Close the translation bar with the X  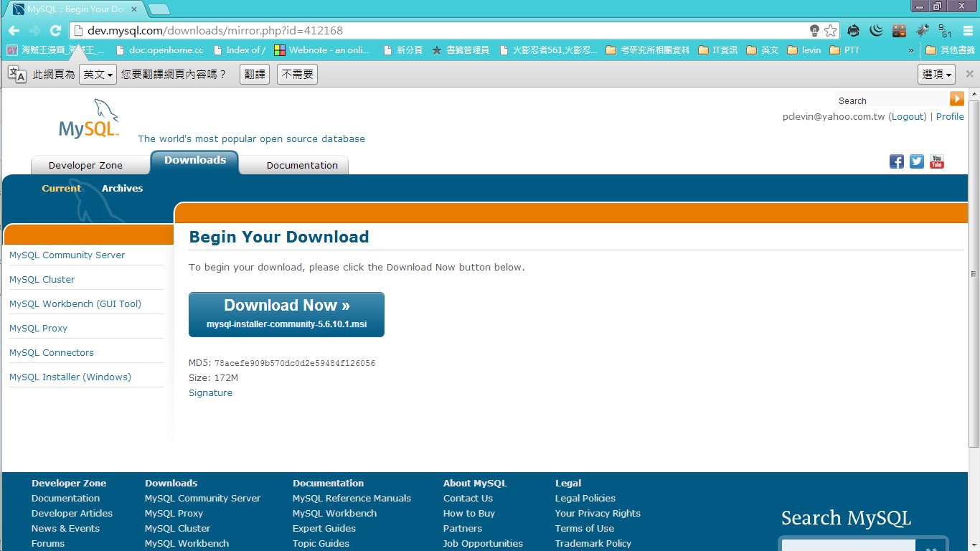click(x=970, y=74)
